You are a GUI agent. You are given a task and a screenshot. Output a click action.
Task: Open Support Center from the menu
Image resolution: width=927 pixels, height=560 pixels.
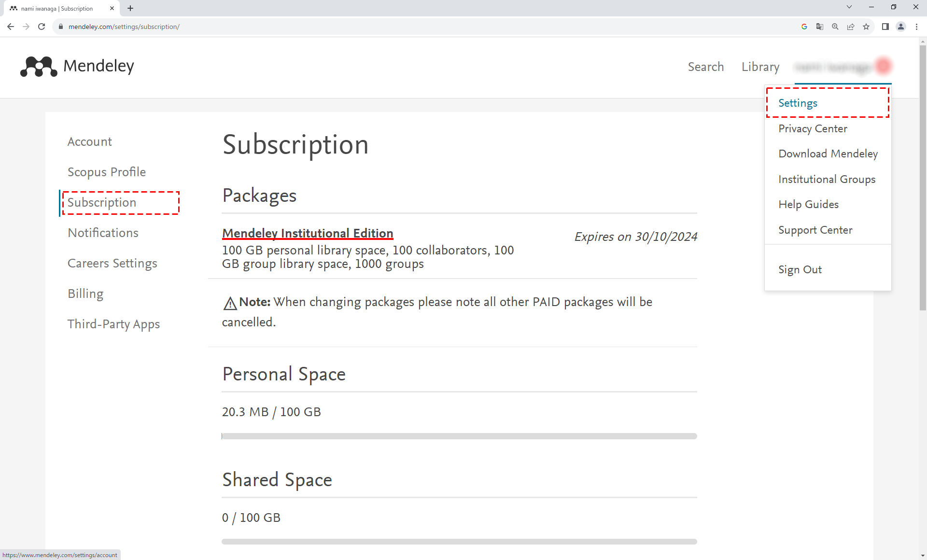(x=815, y=230)
